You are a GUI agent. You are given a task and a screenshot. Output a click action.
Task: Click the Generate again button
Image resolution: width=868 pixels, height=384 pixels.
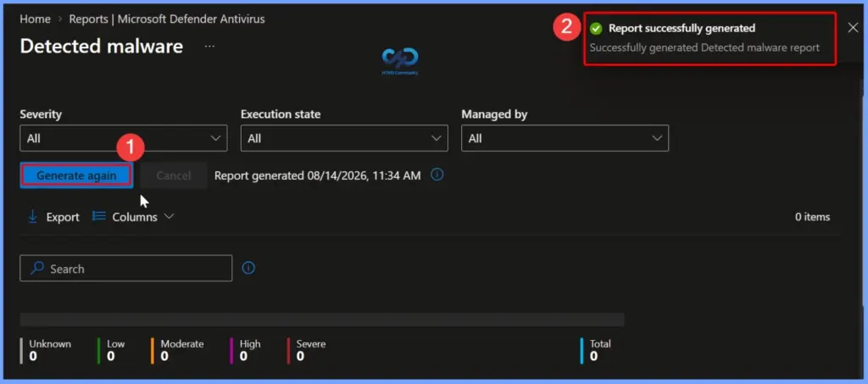(76, 175)
